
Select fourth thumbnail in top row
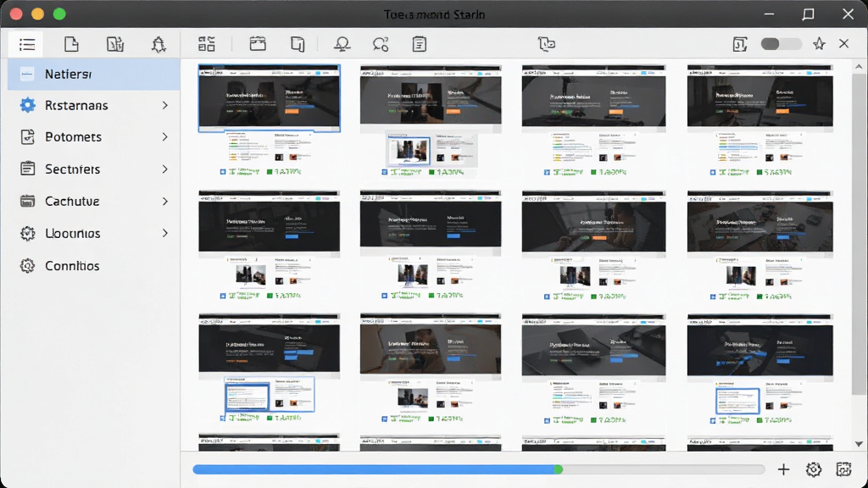click(x=759, y=98)
